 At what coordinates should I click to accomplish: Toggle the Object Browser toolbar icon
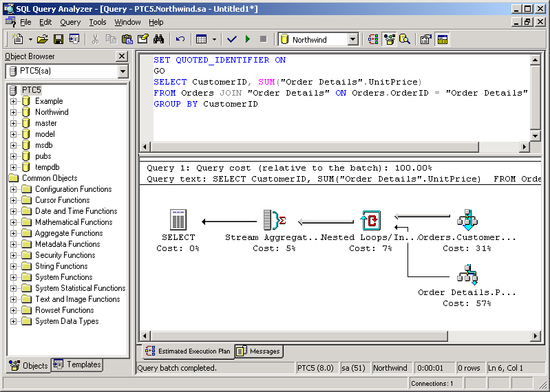tap(390, 39)
